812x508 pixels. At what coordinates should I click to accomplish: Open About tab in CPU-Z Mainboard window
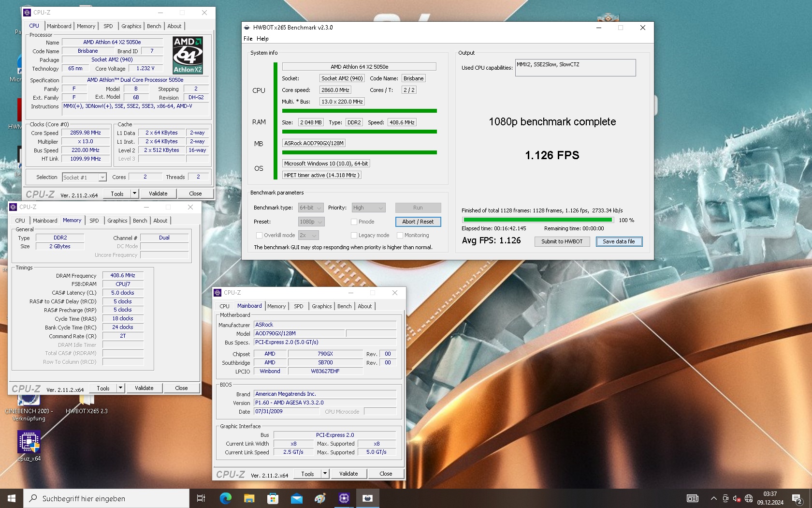(x=365, y=306)
